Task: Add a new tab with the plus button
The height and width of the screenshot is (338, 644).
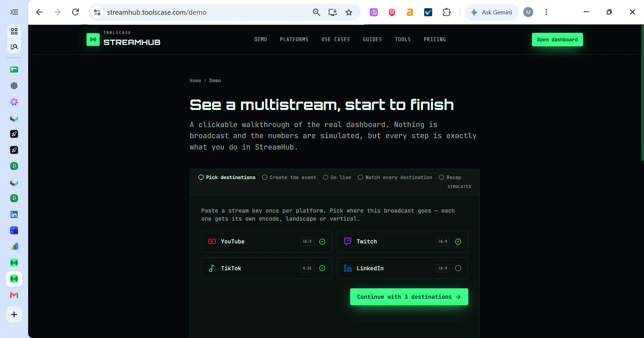Action: 14,315
